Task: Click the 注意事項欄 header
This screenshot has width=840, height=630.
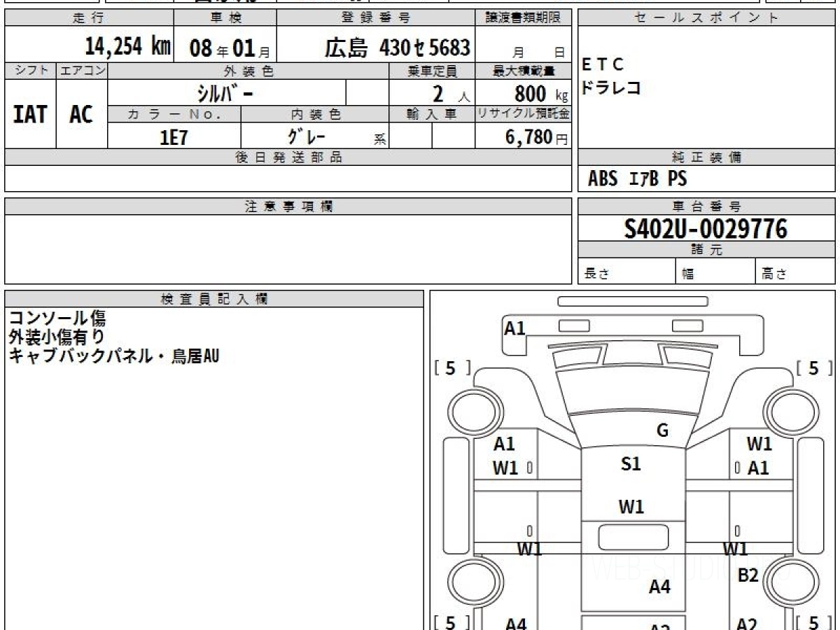Action: point(288,206)
